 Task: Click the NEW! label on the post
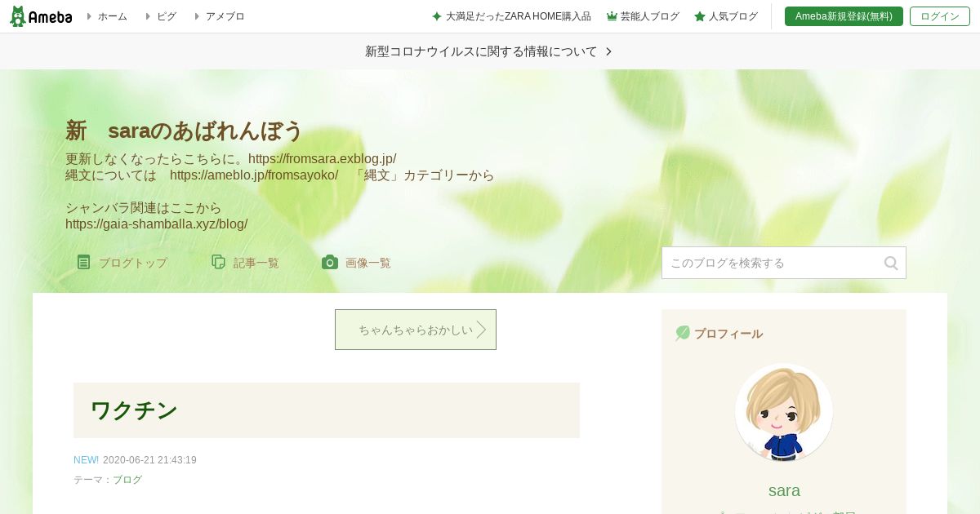point(86,460)
